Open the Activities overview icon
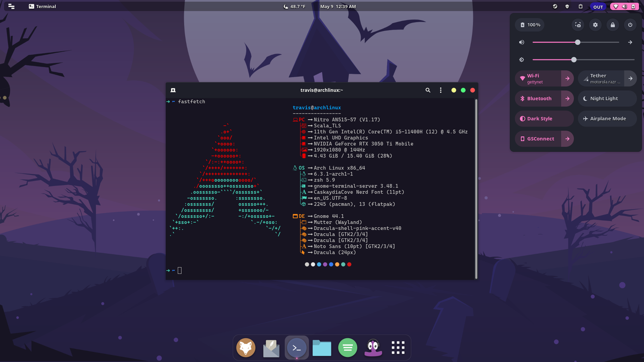The width and height of the screenshot is (644, 362). click(12, 7)
